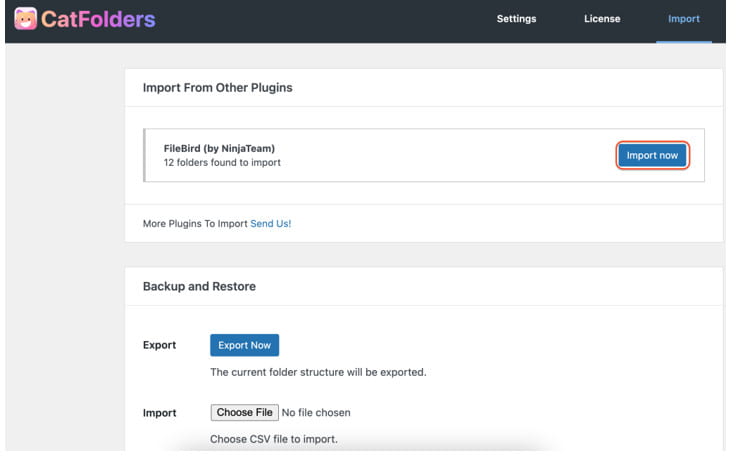
Task: Click the 'More Plugins To Import' text
Action: coord(196,226)
